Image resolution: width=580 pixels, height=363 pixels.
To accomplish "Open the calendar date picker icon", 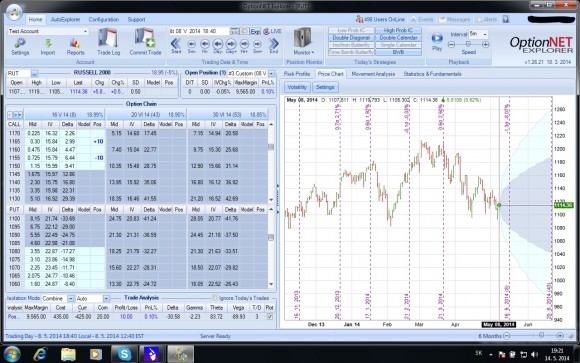I will pyautogui.click(x=234, y=31).
